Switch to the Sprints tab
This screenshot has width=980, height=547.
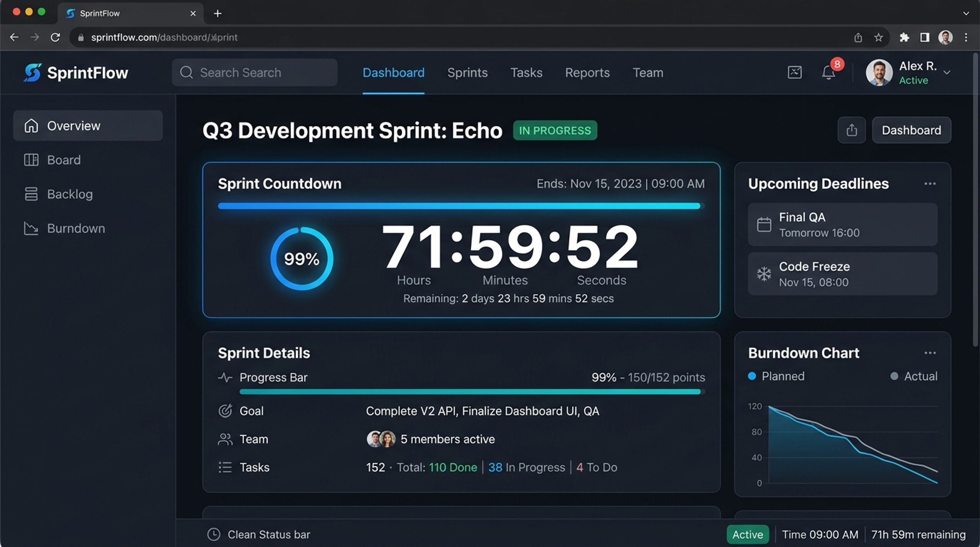pos(467,72)
